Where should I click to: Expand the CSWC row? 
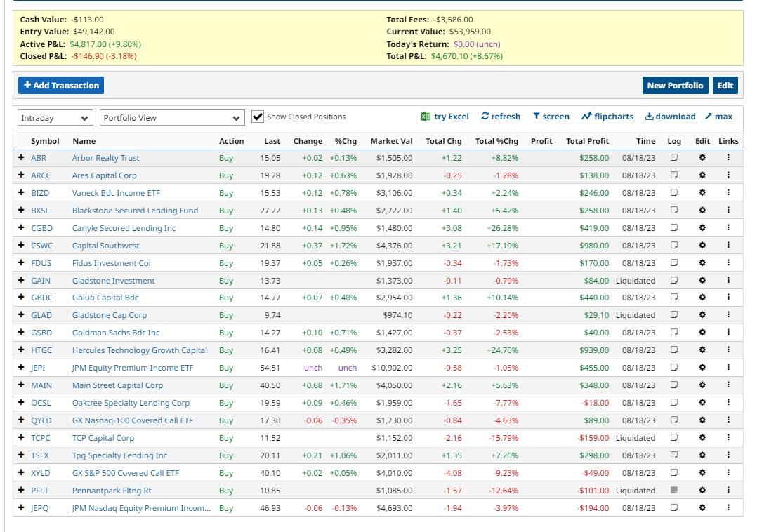(21, 245)
